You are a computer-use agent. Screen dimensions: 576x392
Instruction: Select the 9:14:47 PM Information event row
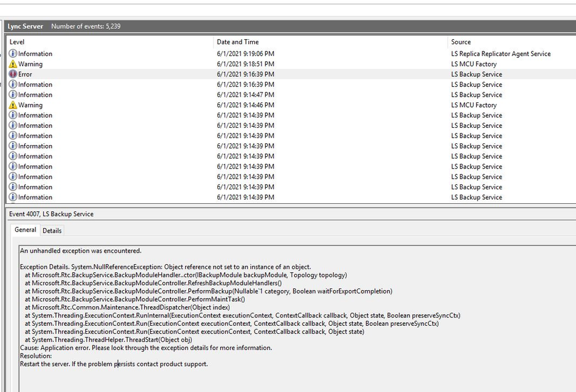point(245,95)
